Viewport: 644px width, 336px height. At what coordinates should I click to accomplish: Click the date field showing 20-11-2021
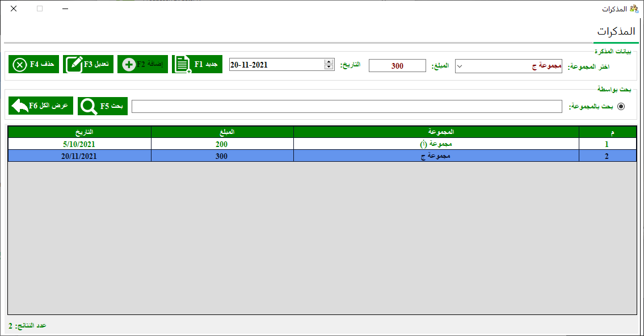[276, 65]
